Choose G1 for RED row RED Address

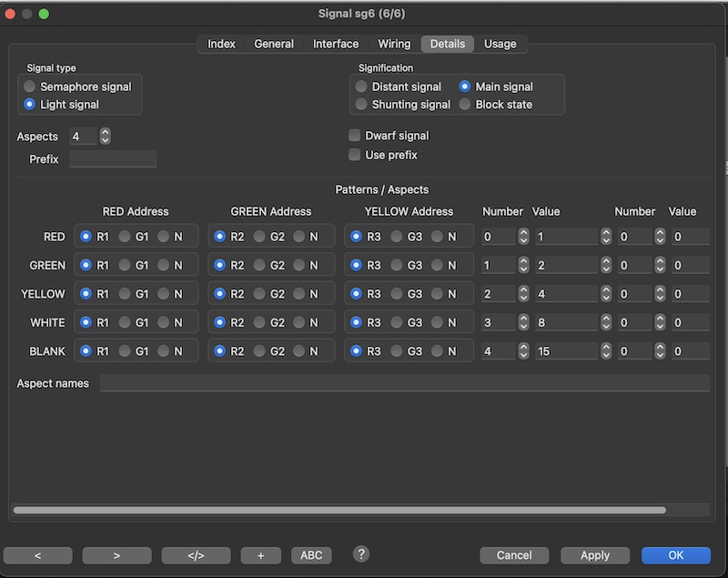point(125,237)
